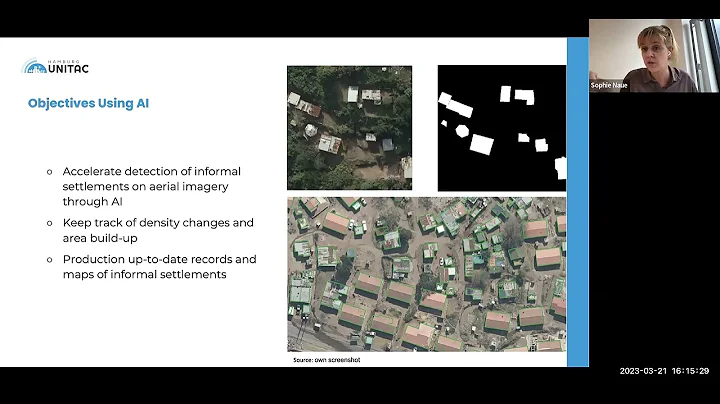Screen dimensions: 720x404
Task: Click the Sophie Naue webcam video tile
Action: click(x=654, y=56)
